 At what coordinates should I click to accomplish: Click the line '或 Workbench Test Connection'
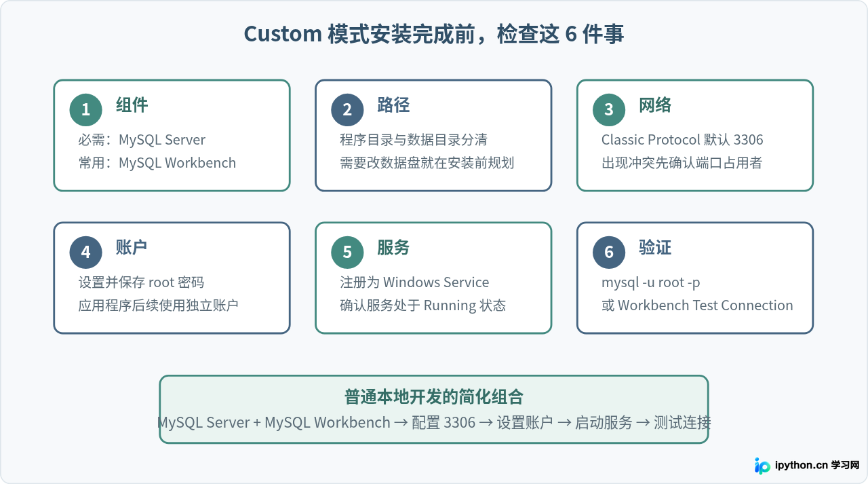pyautogui.click(x=697, y=305)
